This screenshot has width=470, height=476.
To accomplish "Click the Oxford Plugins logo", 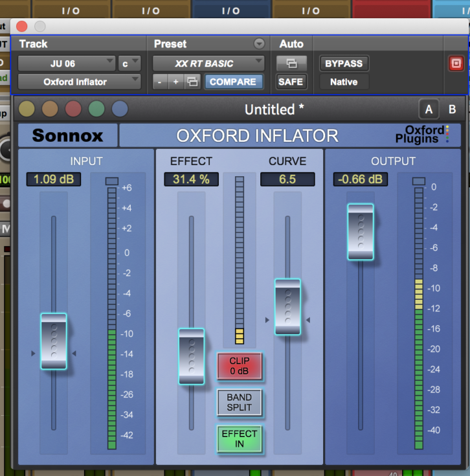I will [x=421, y=134].
